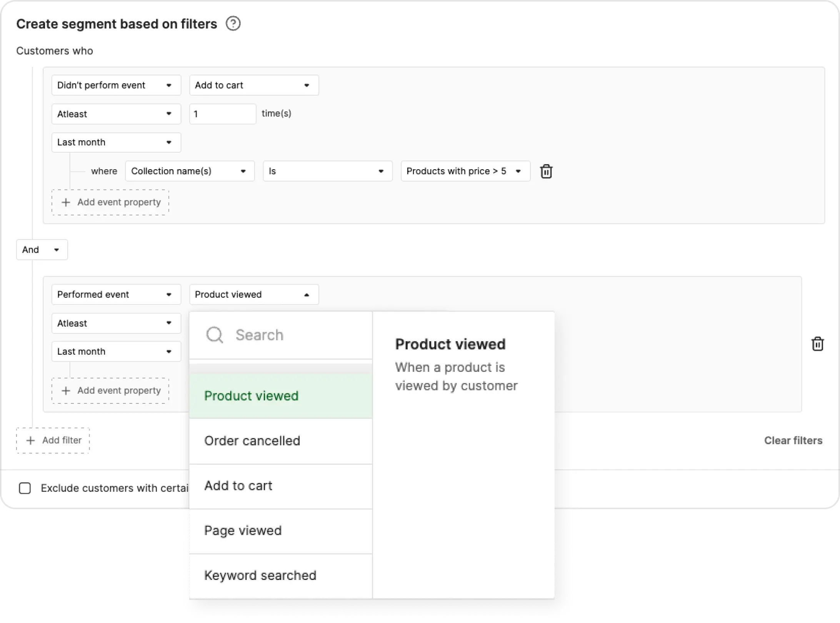The image size is (840, 623).
Task: Open the first Last month dropdown
Action: click(116, 142)
